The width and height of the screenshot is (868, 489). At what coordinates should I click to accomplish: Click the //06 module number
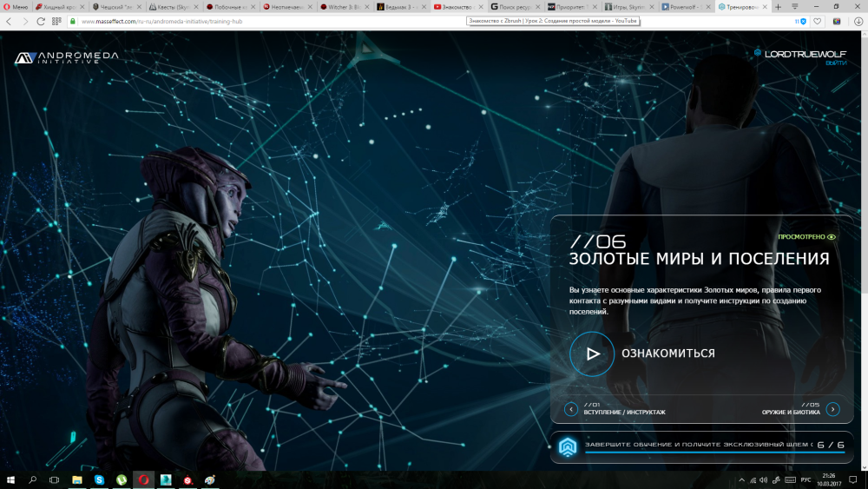click(x=598, y=241)
